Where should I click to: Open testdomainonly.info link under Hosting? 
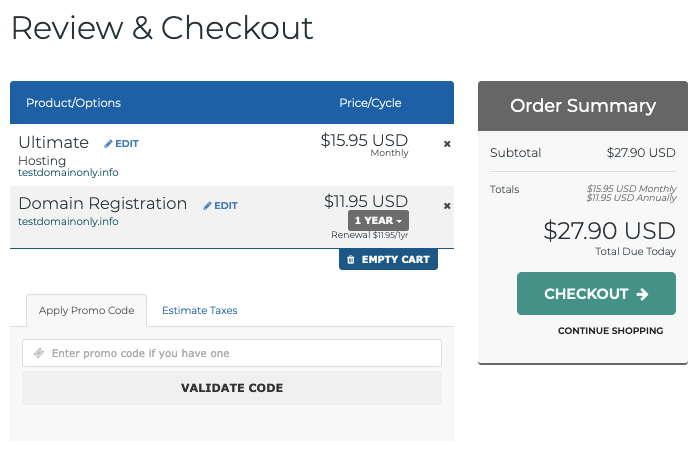pos(68,172)
